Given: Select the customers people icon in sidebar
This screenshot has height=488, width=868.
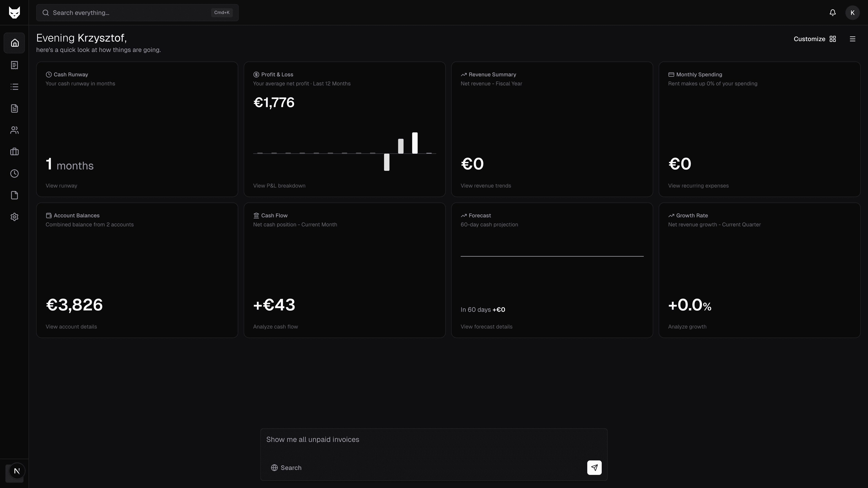Looking at the screenshot, I should coord(14,130).
